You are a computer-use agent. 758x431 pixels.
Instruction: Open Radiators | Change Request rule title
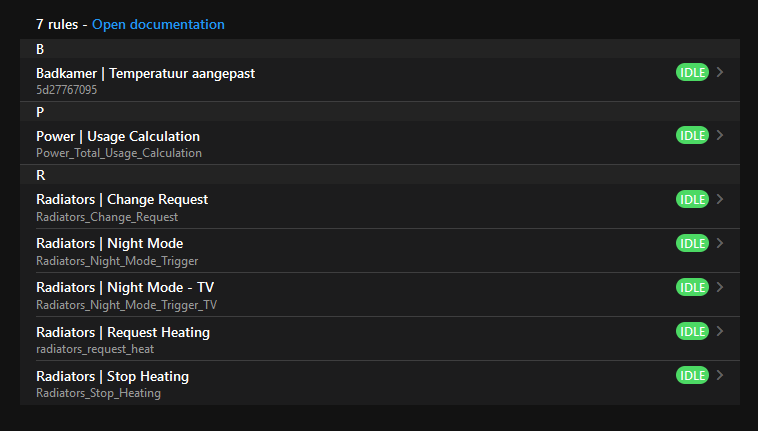click(x=122, y=199)
